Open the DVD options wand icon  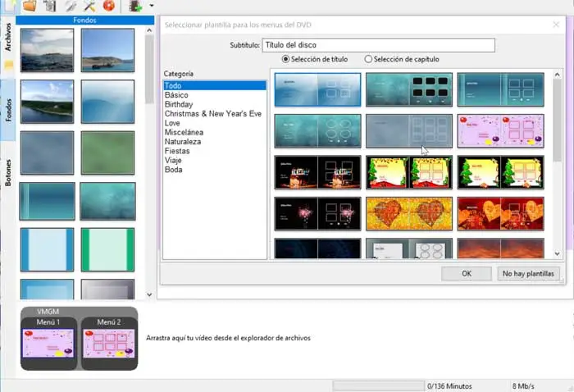71,6
